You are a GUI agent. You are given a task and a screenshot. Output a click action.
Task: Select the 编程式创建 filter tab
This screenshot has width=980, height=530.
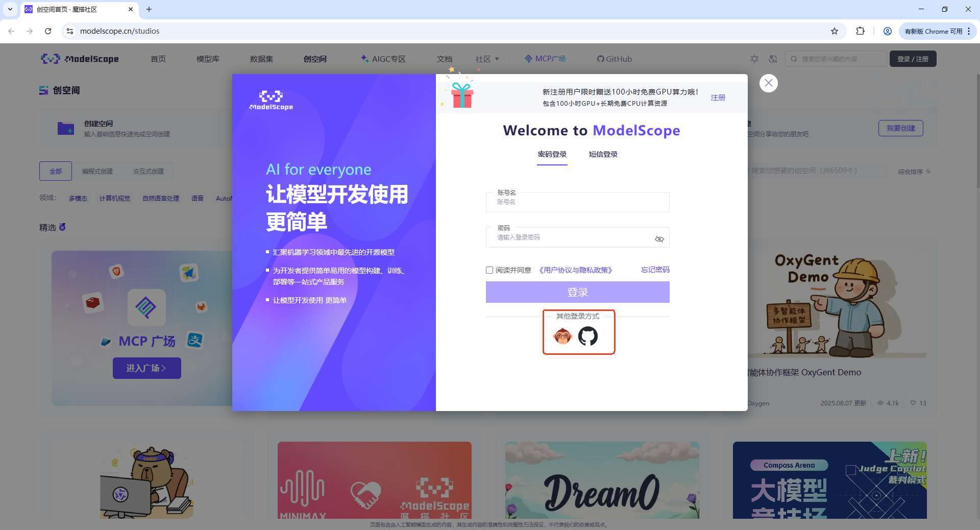97,171
